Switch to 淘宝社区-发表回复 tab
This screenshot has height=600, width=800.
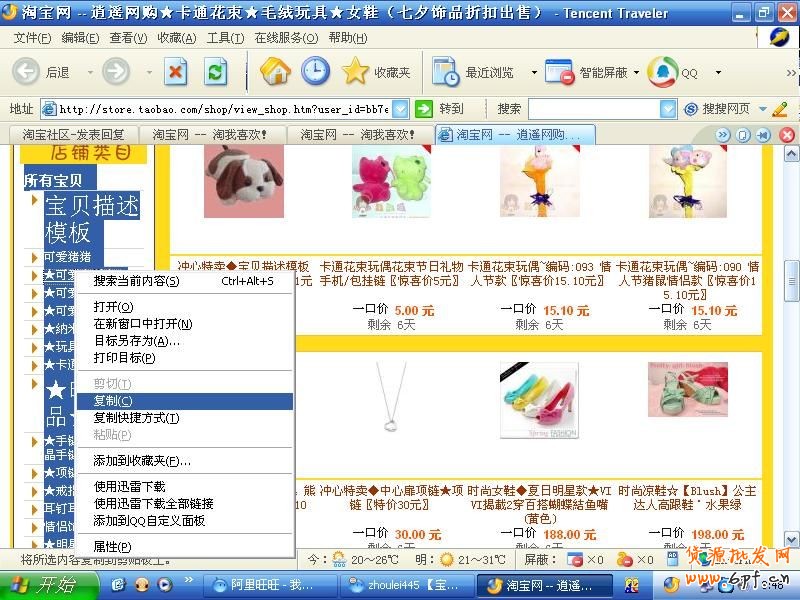[x=73, y=134]
